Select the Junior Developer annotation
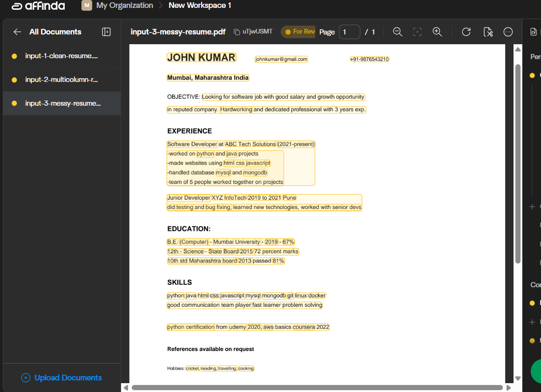The width and height of the screenshot is (541, 392). point(189,198)
